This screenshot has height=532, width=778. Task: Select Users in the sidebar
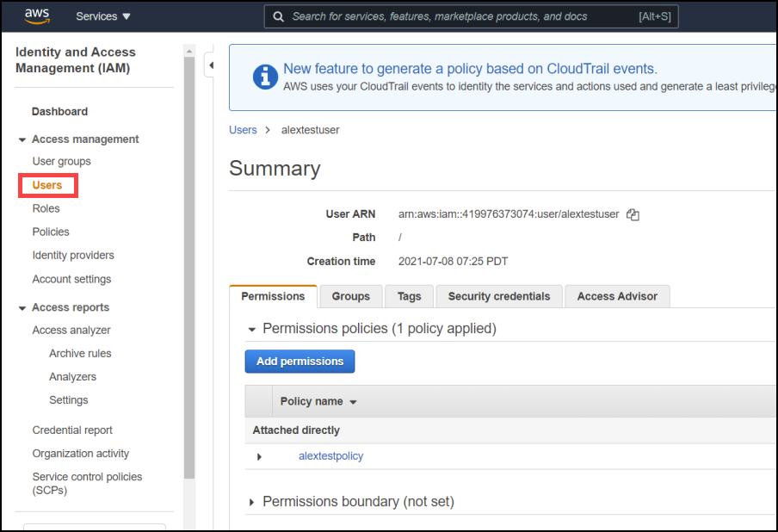pos(47,185)
